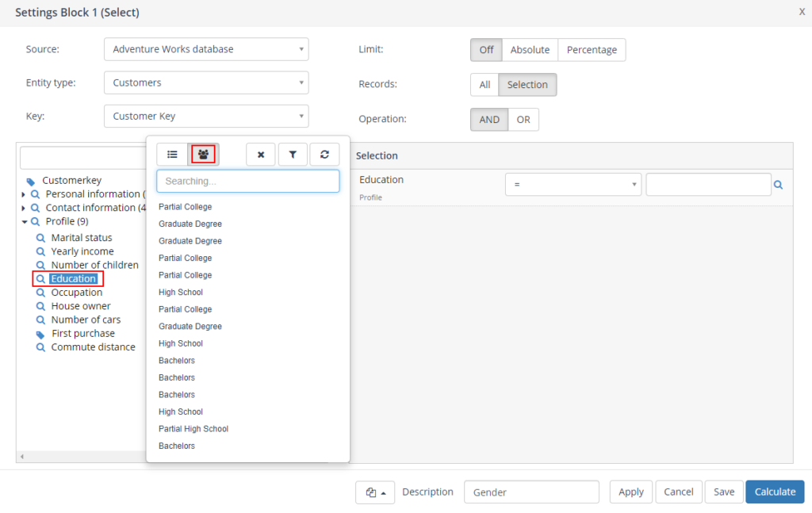Set Limit to Absolute
Image resolution: width=812 pixels, height=513 pixels.
pyautogui.click(x=530, y=50)
